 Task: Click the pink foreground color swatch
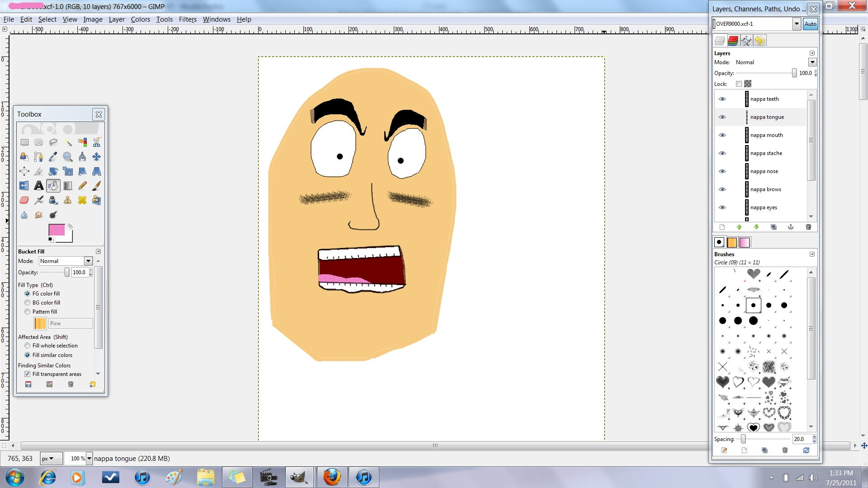57,230
